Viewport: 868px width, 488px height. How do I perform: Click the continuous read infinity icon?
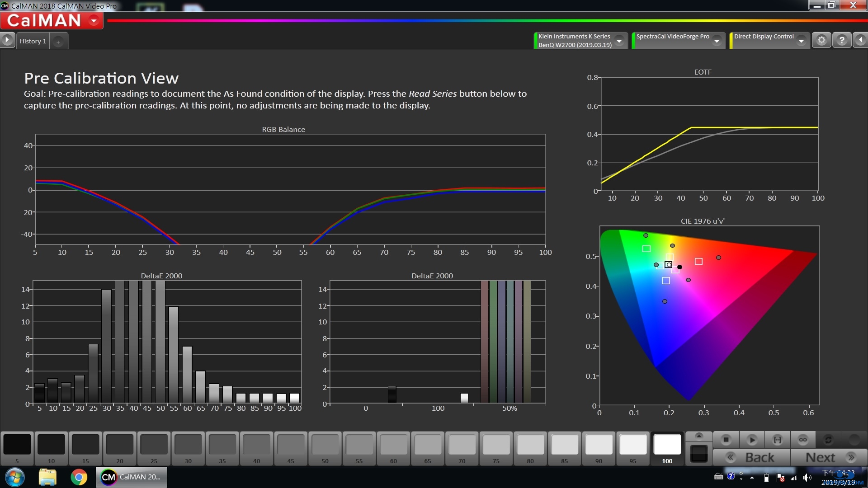(803, 440)
